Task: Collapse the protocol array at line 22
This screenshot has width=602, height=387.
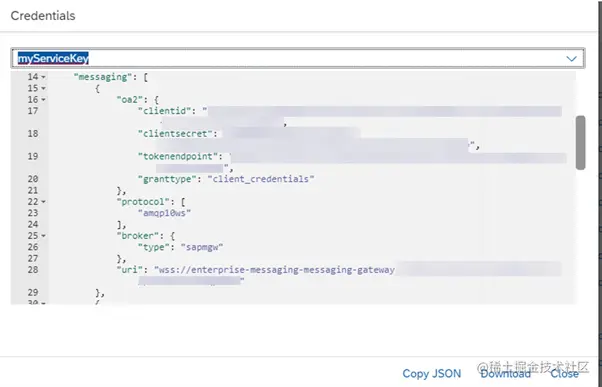Action: point(43,202)
